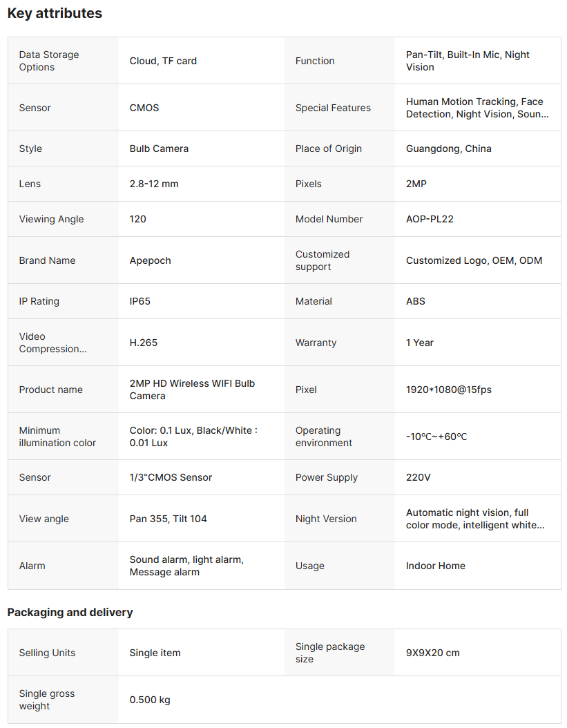The image size is (567, 728).
Task: Click the Power Supply value 220V
Action: 419,477
